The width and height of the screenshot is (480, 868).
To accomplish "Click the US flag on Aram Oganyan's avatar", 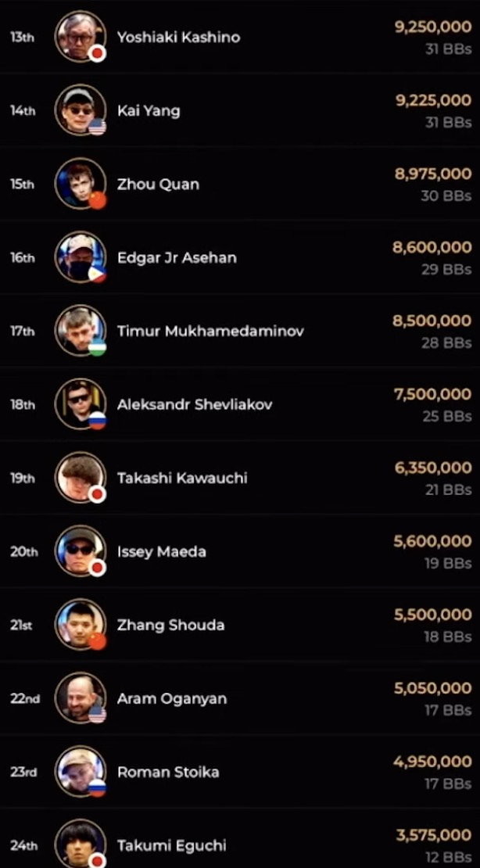I will [x=97, y=715].
